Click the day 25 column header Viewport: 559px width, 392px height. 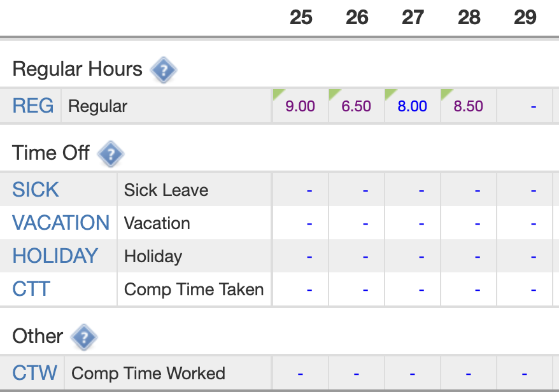[x=301, y=17]
